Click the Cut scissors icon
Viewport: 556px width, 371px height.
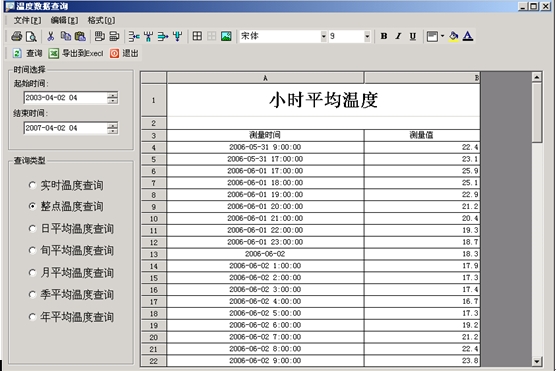point(51,36)
